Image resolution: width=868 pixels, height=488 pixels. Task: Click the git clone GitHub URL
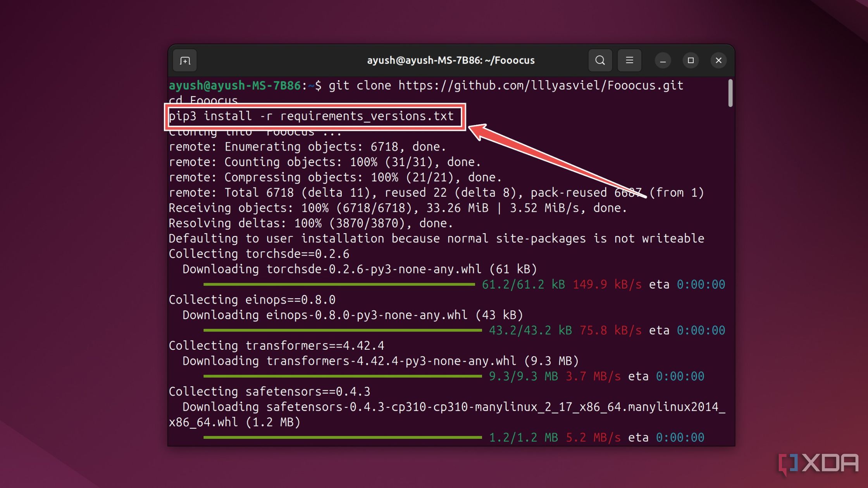[x=541, y=85]
